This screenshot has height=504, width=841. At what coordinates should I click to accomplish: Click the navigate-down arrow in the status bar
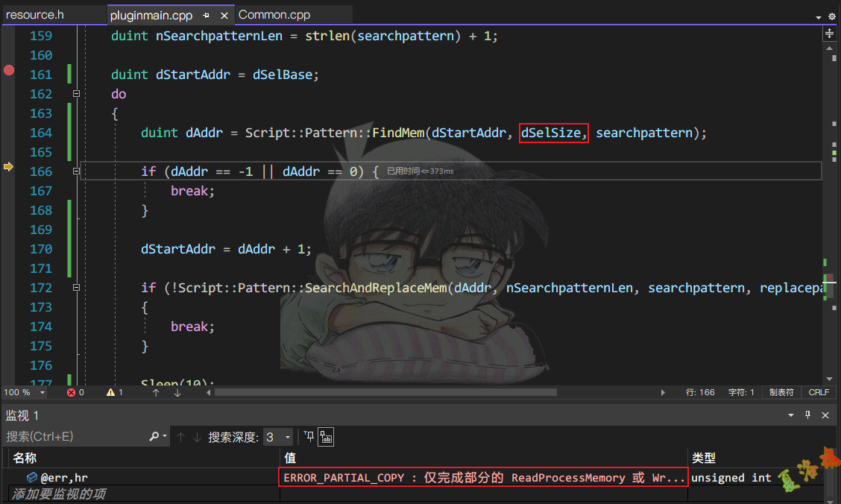[177, 392]
